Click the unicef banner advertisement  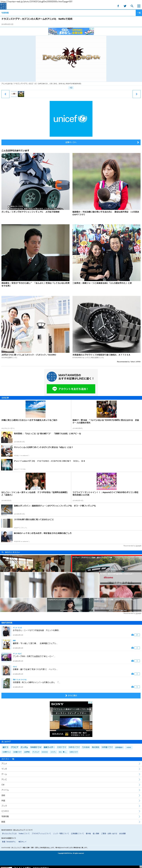(71, 119)
